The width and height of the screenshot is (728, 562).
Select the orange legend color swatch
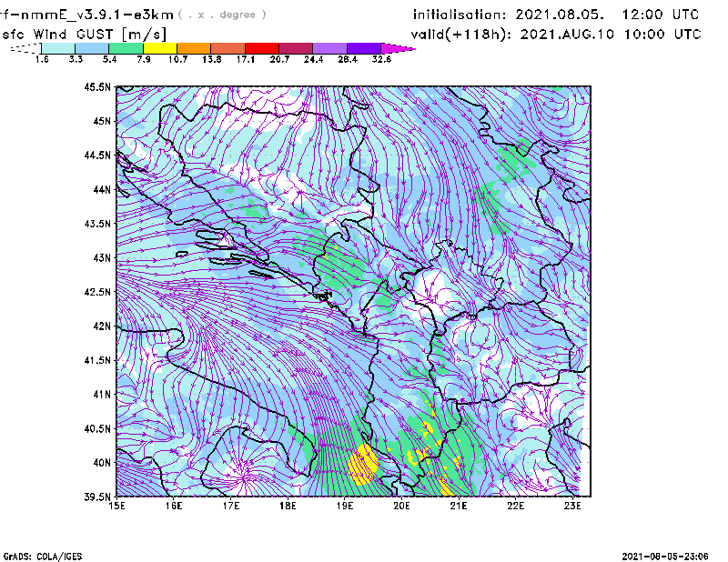194,48
